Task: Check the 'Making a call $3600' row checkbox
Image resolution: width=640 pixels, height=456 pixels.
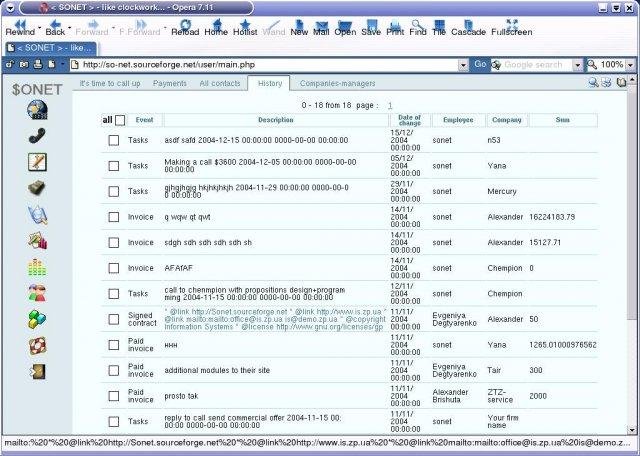Action: coord(114,166)
